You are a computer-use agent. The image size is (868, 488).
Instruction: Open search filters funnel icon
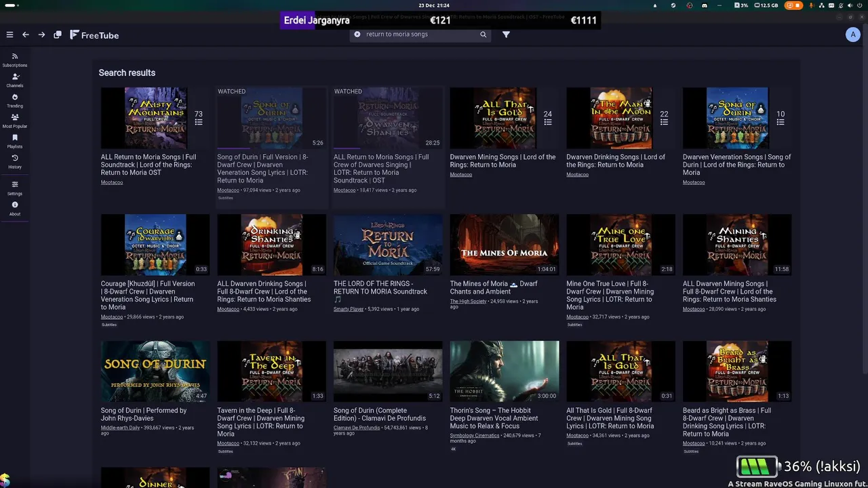coord(506,34)
